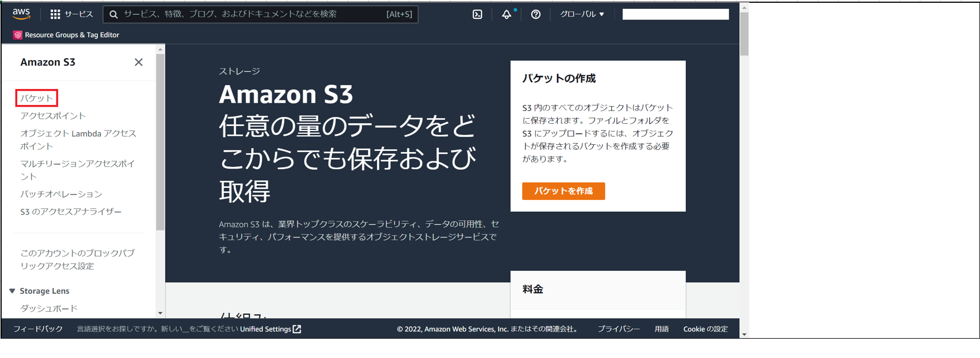Open S3 のアクセスアナライザー
980x358 pixels.
coord(71,212)
